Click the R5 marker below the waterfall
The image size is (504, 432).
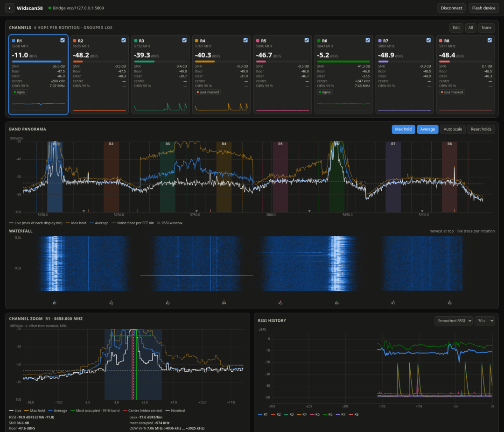(x=280, y=303)
